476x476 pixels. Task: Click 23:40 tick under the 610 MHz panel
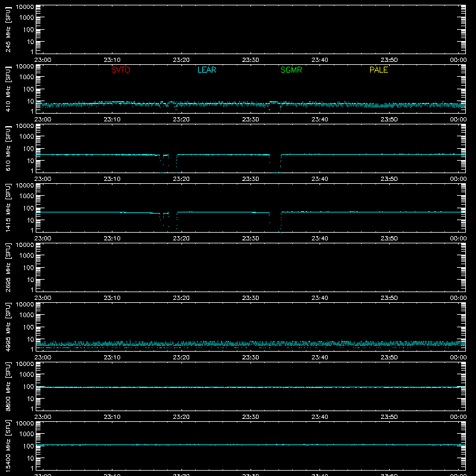pos(320,179)
